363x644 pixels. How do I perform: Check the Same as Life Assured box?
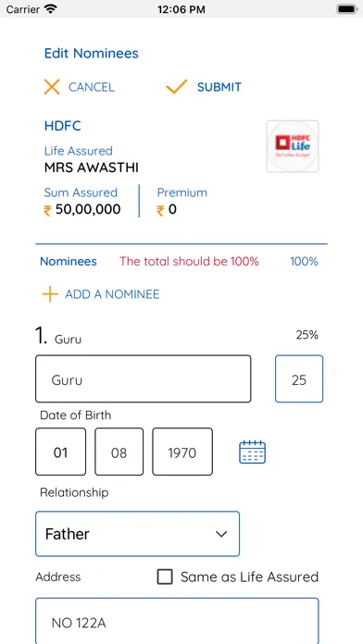(x=165, y=576)
